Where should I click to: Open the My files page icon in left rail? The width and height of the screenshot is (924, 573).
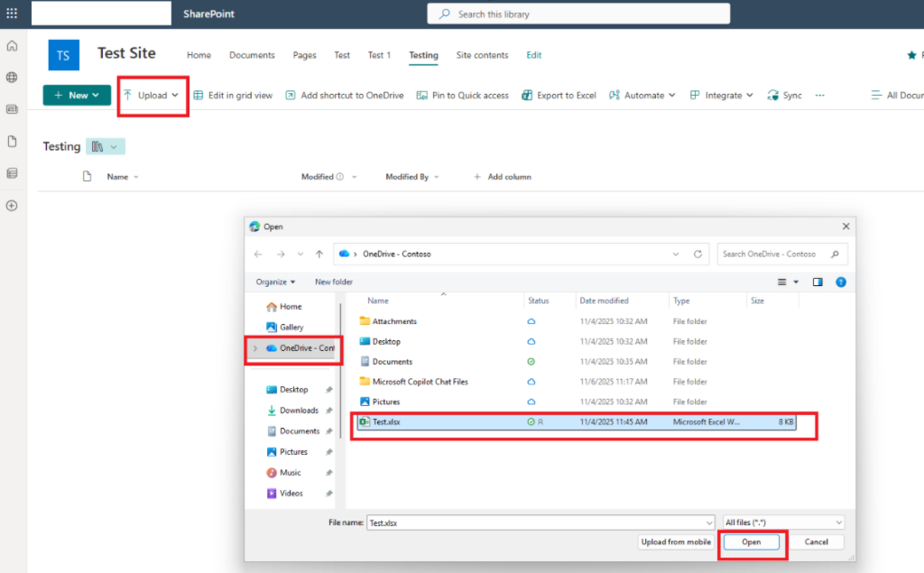point(12,142)
